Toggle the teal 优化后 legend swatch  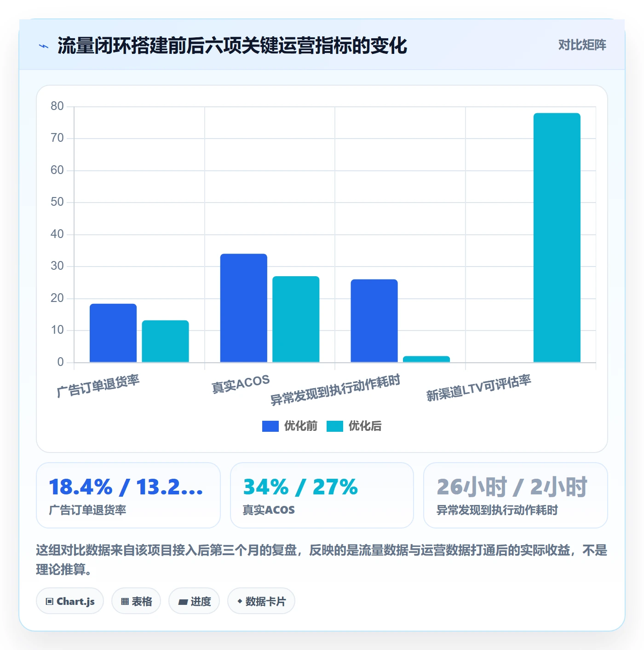coord(335,426)
